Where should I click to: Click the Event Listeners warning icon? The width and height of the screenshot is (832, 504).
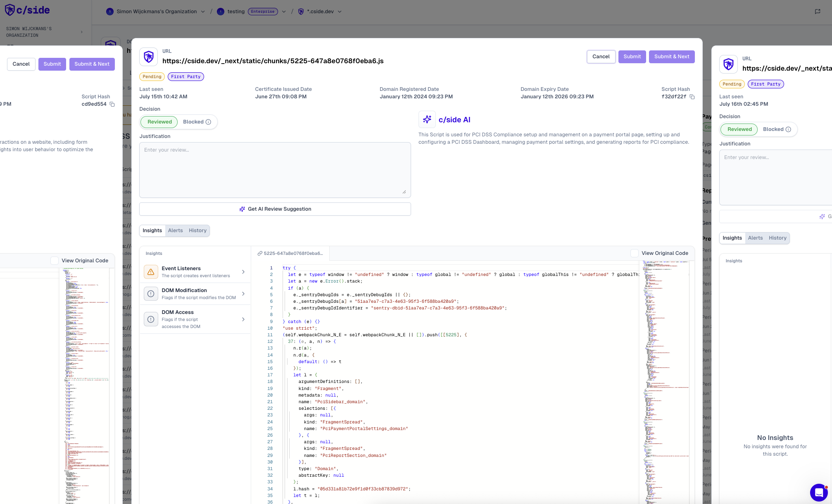[151, 272]
